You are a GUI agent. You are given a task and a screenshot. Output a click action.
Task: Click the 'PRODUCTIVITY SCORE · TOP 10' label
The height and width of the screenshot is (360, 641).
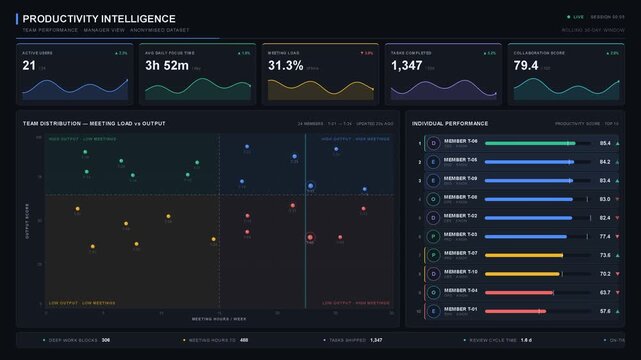pyautogui.click(x=587, y=123)
